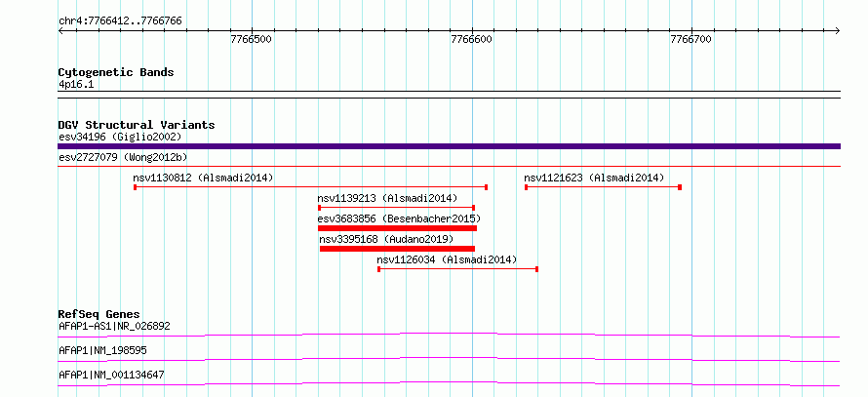
Task: Click the nsv3395168 (Audano2019) thick red bar
Action: (x=398, y=249)
